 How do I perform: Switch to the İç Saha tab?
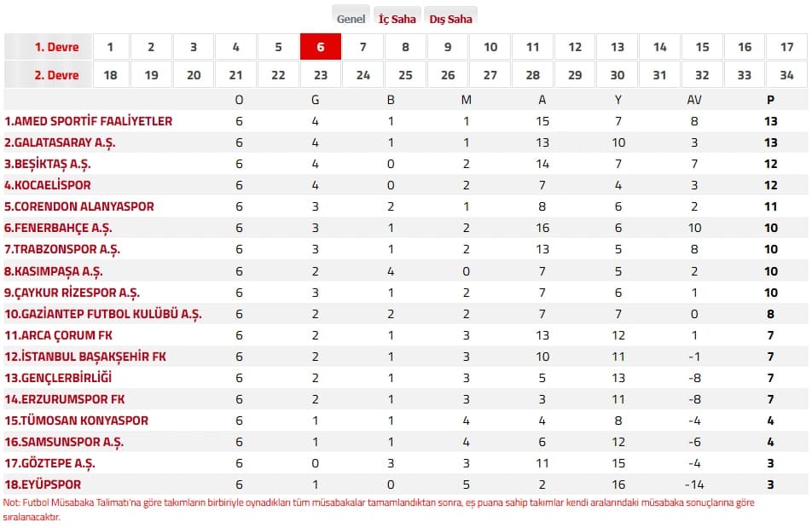(x=397, y=19)
